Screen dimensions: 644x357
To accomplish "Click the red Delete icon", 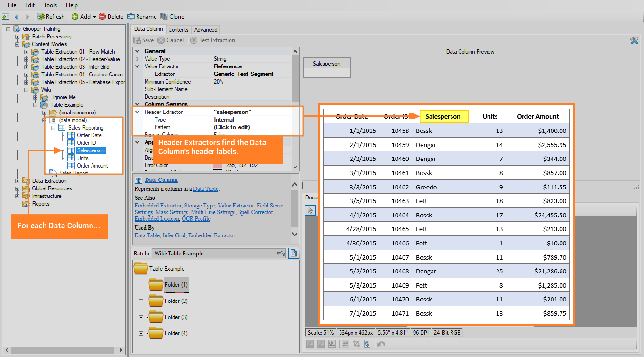I will click(x=102, y=17).
